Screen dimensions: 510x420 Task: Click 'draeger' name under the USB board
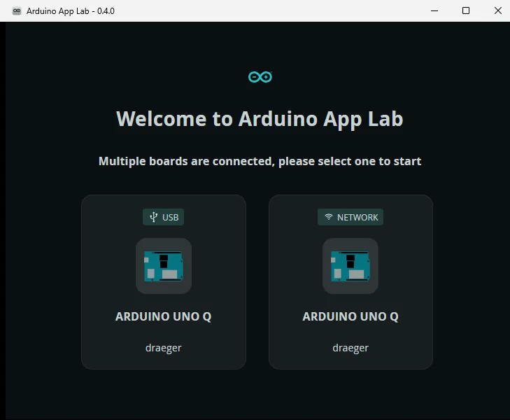coord(163,348)
